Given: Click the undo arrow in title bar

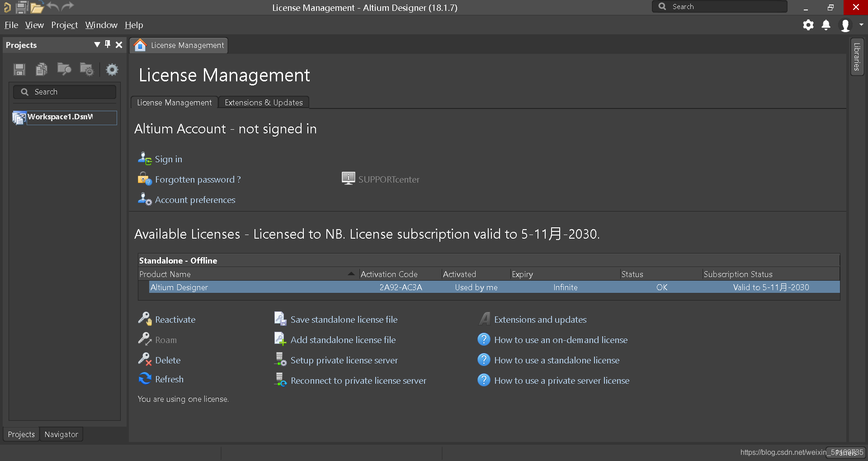Looking at the screenshot, I should coord(53,6).
